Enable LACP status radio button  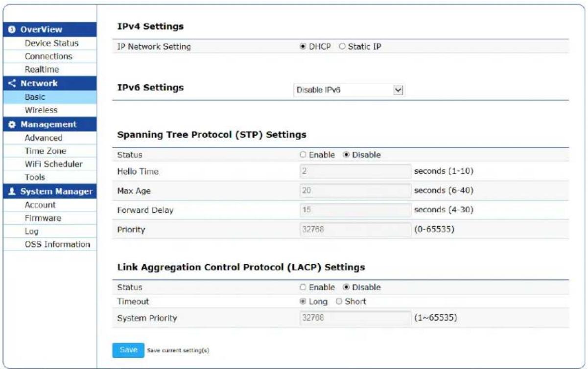[x=304, y=287]
